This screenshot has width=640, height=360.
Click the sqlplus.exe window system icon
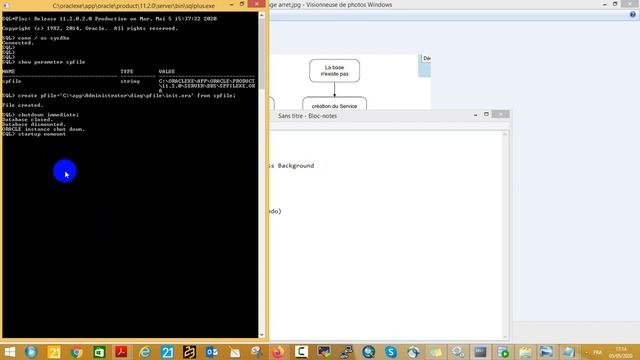[x=6, y=5]
